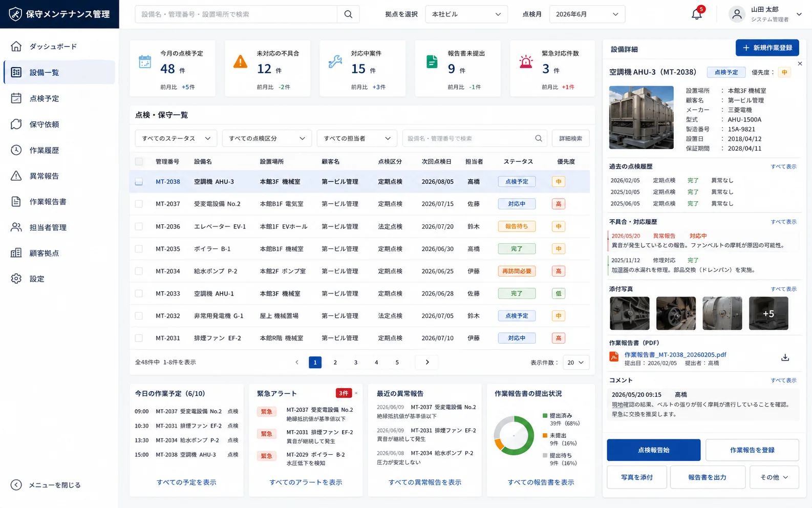Go to previous page with the left arrow
This screenshot has height=508, width=812.
coord(297,362)
